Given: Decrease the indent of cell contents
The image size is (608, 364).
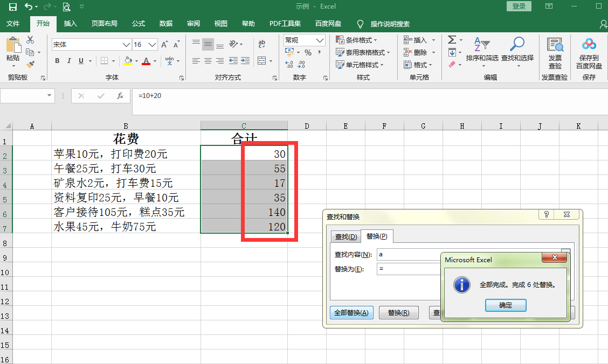Looking at the screenshot, I should (x=233, y=61).
